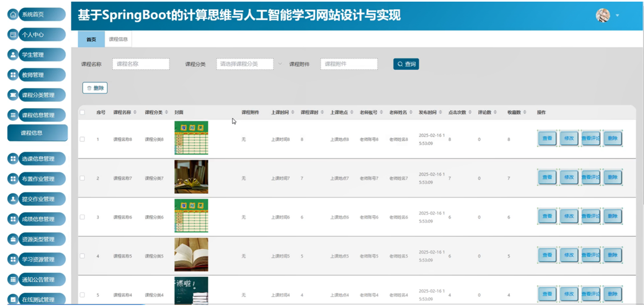
Task: Click 删除 for 课程名称5 row
Action: pyautogui.click(x=612, y=255)
